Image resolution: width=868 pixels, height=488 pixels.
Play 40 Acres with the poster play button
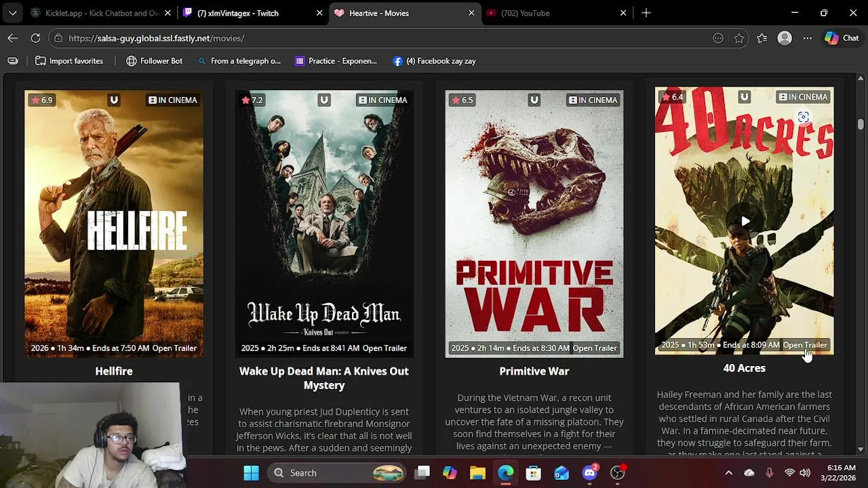745,221
